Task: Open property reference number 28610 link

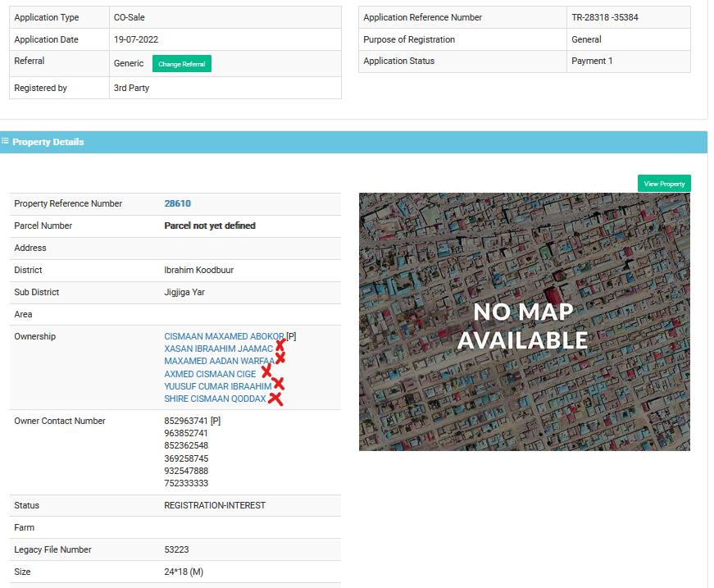Action: tap(178, 203)
